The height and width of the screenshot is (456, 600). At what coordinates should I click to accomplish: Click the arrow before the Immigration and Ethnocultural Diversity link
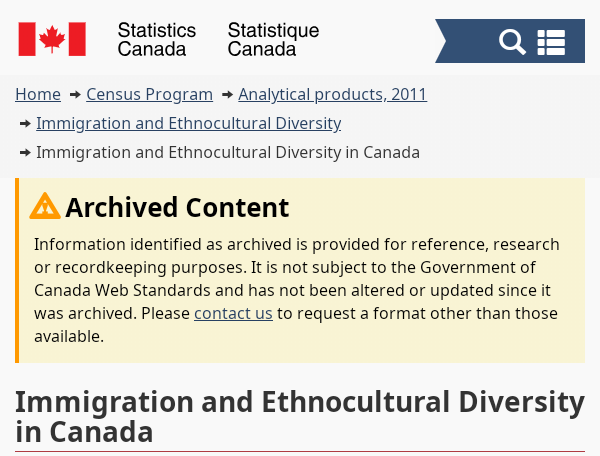(x=25, y=124)
